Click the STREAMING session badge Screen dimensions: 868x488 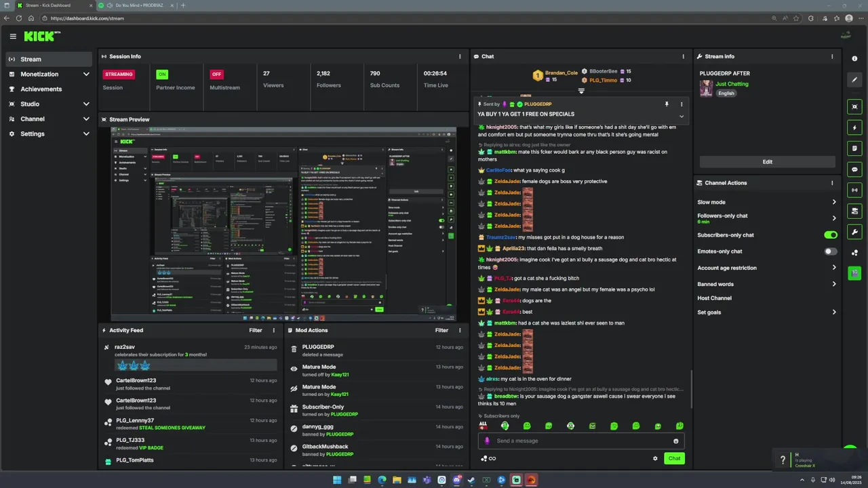coord(119,74)
